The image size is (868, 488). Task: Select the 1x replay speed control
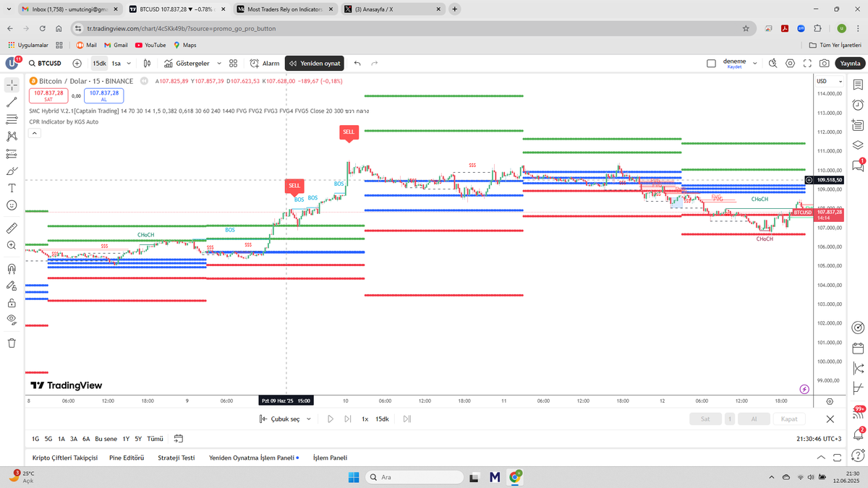point(365,419)
